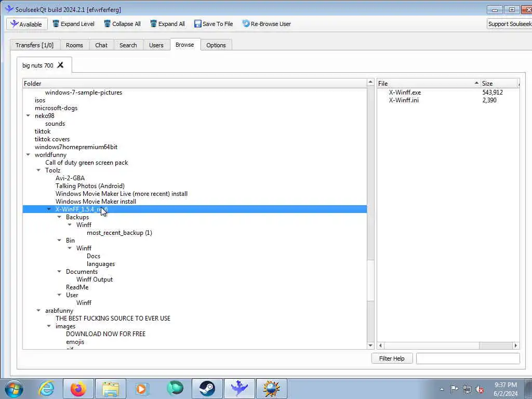532x399 pixels.
Task: Select the tiktok covers folder
Action: coord(52,139)
